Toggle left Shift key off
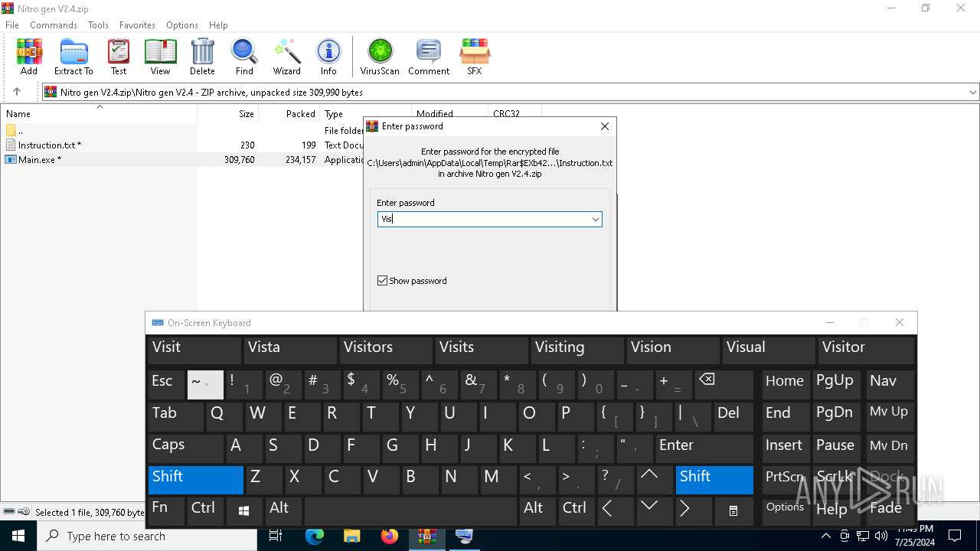This screenshot has width=980, height=551. click(196, 479)
